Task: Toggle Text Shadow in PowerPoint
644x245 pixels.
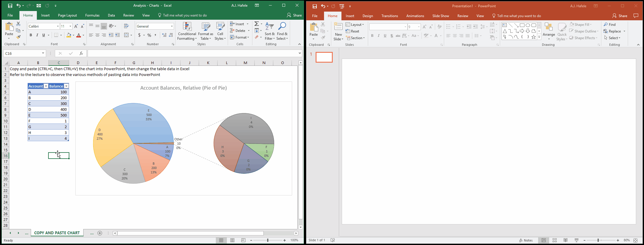Action: [x=392, y=36]
